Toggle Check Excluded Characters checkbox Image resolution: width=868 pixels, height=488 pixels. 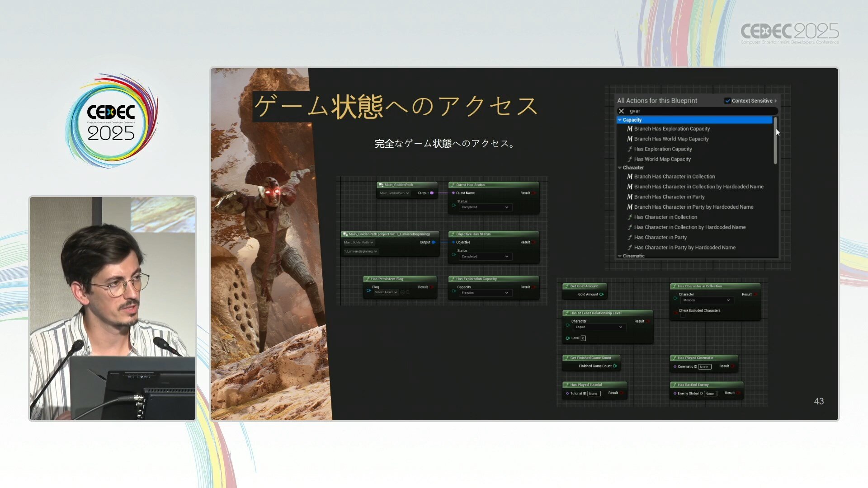tap(683, 316)
